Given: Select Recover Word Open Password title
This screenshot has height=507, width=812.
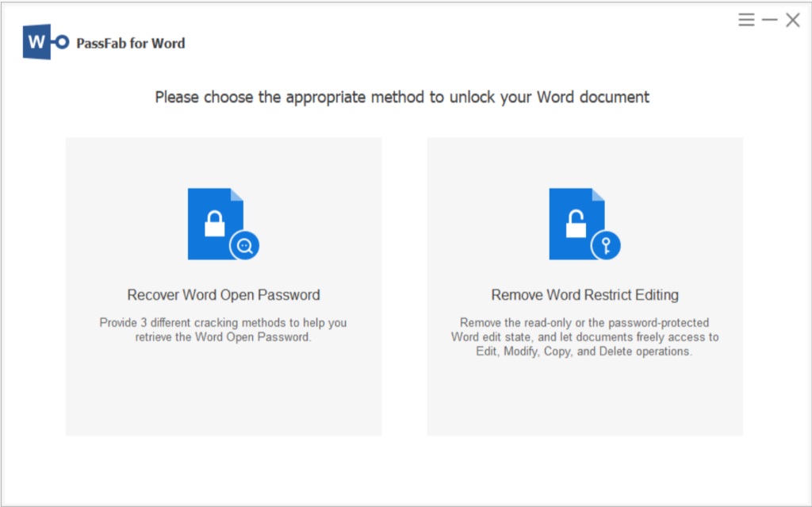Looking at the screenshot, I should (x=224, y=295).
